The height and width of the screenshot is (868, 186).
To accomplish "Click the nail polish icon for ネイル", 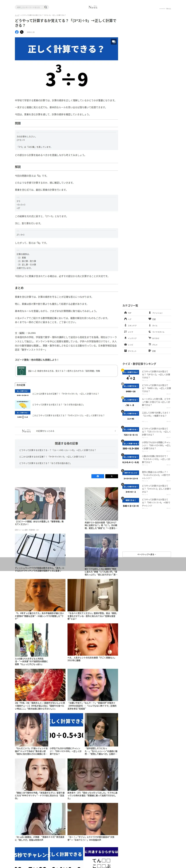I will [150, 325].
